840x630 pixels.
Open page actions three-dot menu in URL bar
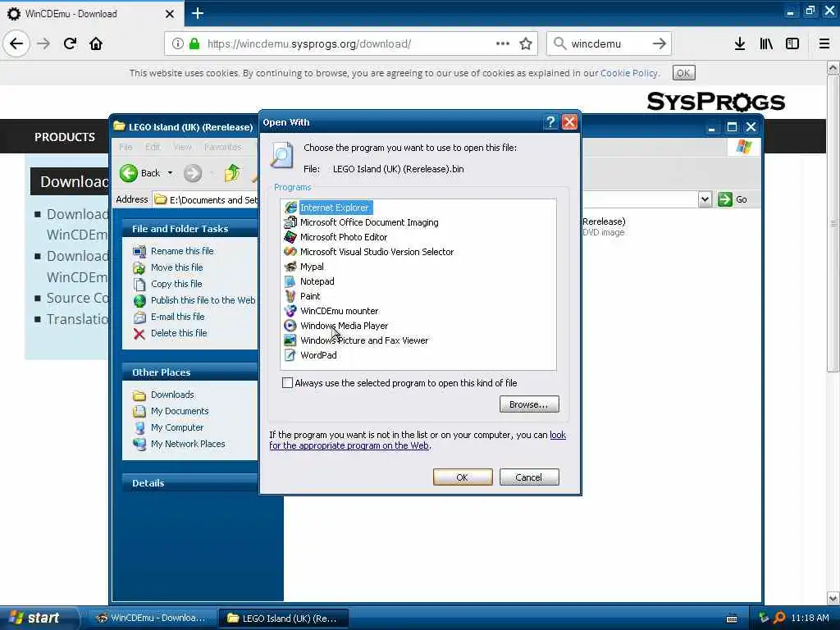coord(503,43)
